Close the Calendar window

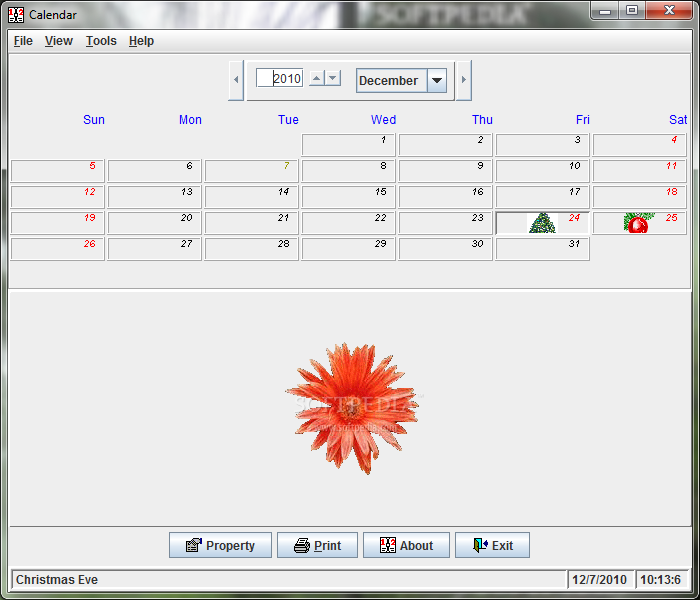pos(669,11)
